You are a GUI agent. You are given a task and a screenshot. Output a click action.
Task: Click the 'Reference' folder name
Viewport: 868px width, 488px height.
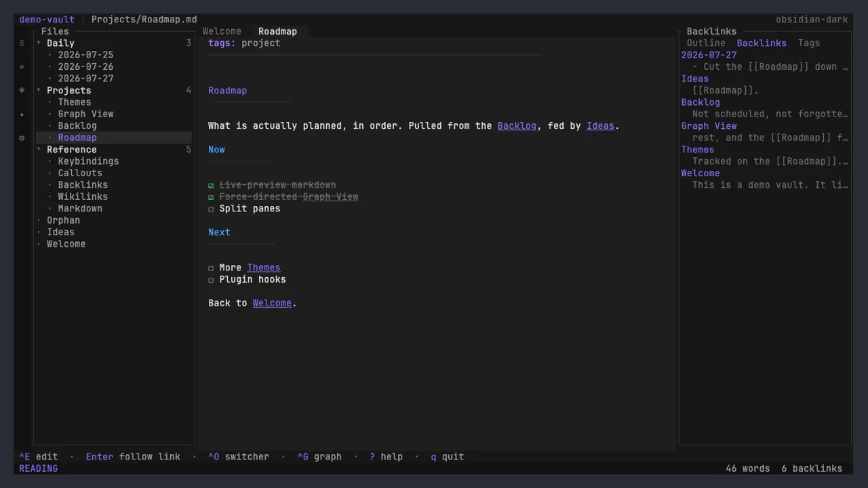71,150
